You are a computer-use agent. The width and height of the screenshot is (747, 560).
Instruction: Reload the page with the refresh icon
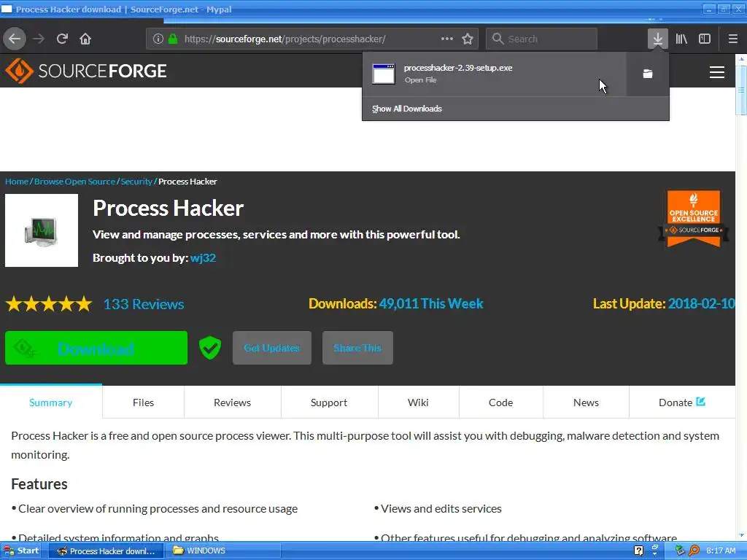coord(63,39)
